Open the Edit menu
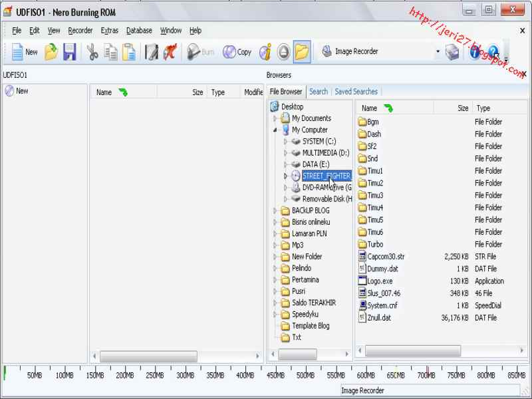 (35, 31)
